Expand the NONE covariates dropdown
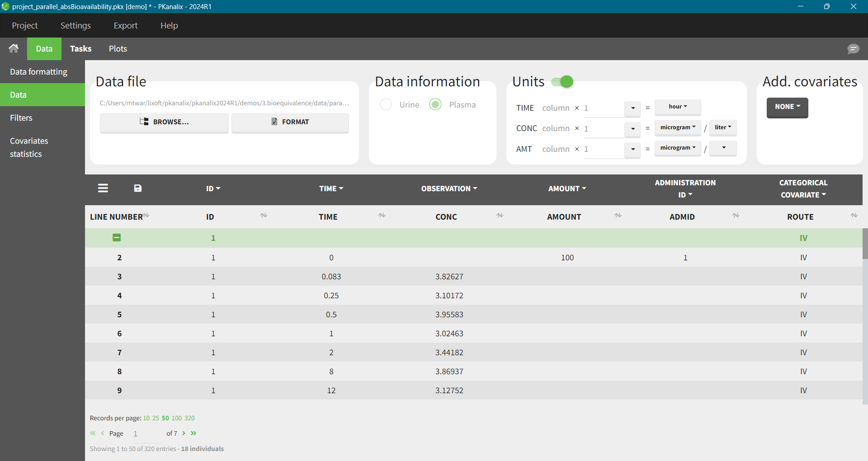 [x=787, y=107]
